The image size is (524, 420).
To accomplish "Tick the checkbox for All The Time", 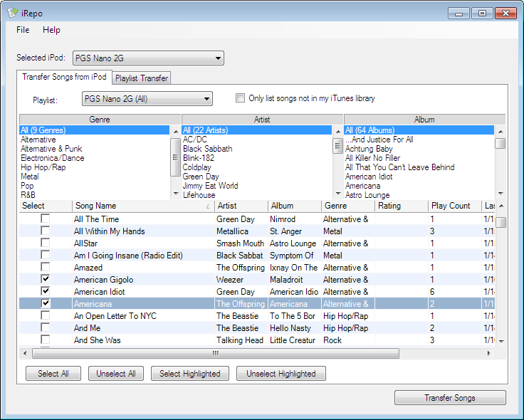I will [45, 219].
